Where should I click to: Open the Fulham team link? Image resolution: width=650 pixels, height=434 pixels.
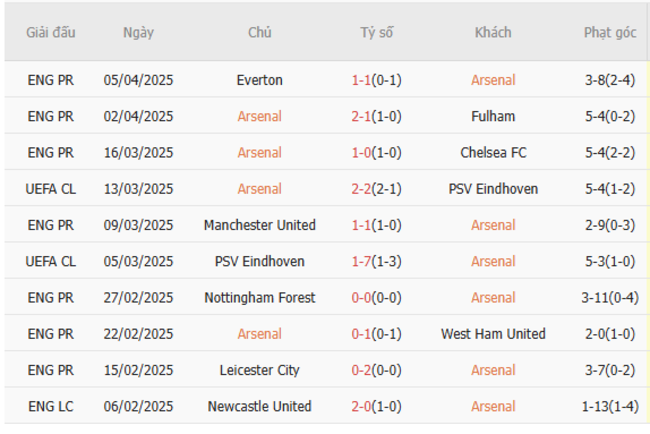[x=493, y=116]
